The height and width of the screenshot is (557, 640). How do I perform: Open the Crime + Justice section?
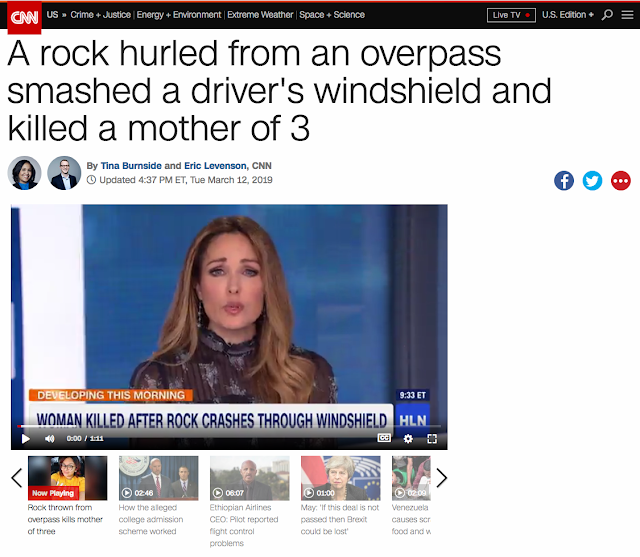(100, 15)
